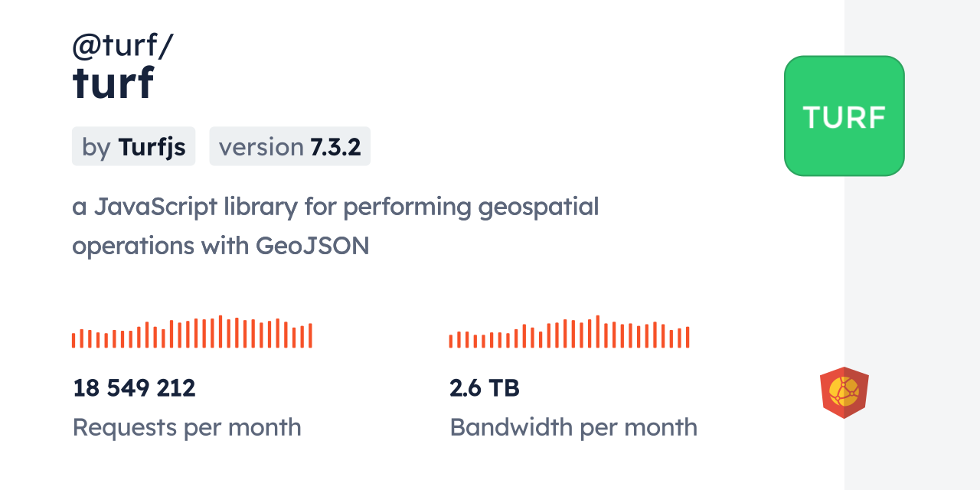Open the bold "turf" package title

113,83
